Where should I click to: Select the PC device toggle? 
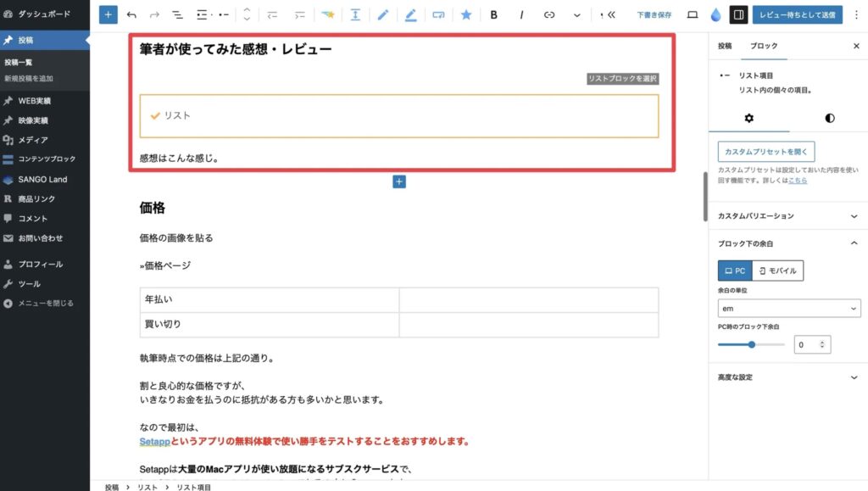734,271
